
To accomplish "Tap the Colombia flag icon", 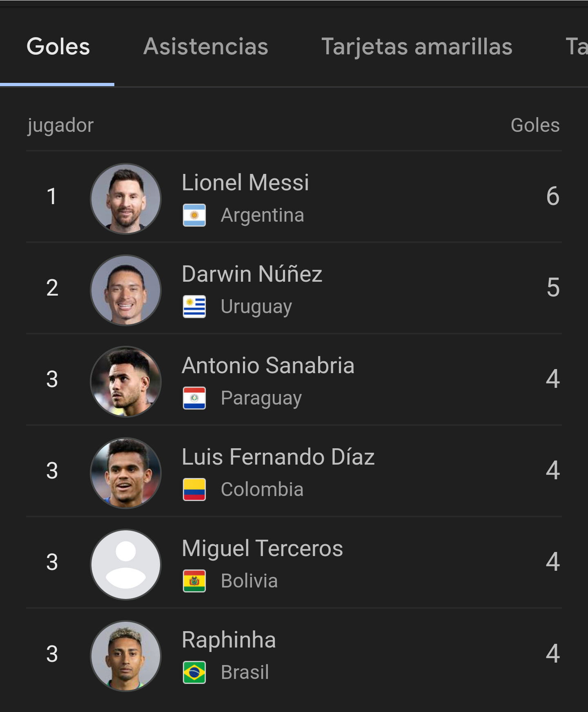I will click(x=194, y=489).
